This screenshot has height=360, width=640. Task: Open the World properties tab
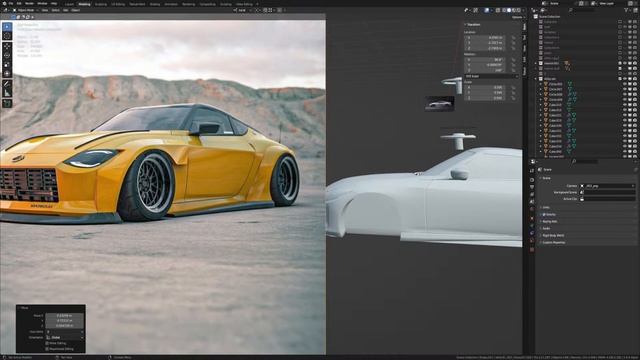[532, 209]
